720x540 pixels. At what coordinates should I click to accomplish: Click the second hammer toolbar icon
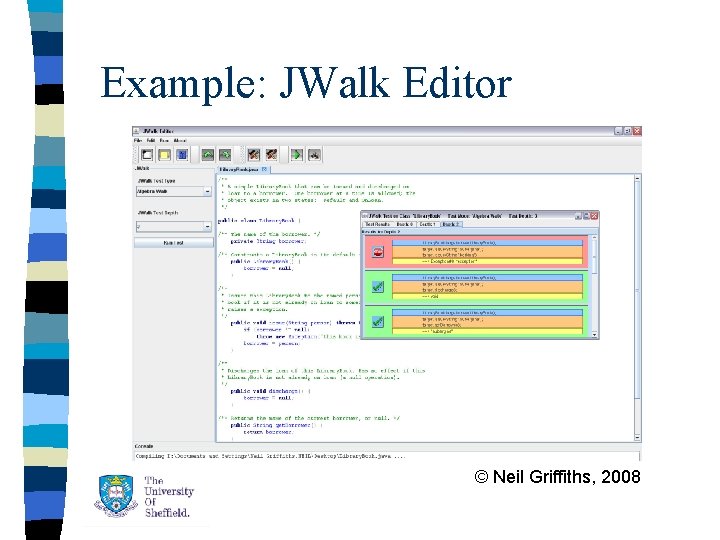(271, 155)
